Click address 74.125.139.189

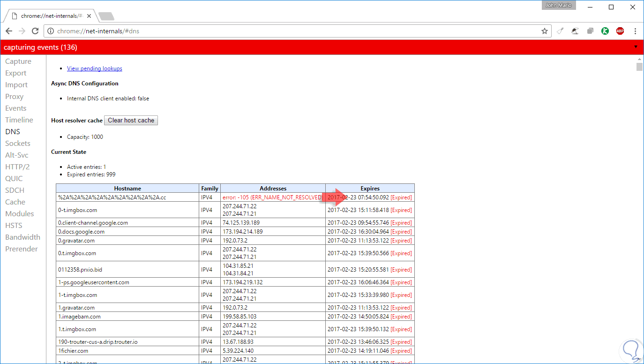[x=241, y=223]
